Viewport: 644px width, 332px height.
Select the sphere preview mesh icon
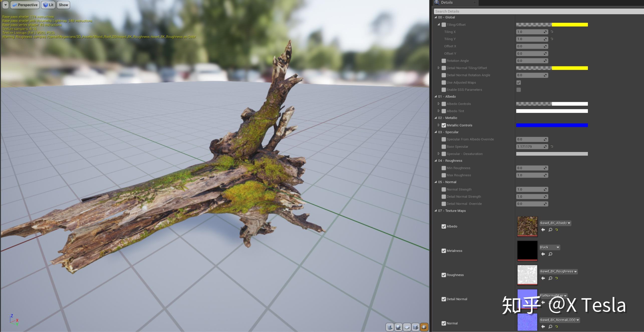398,327
